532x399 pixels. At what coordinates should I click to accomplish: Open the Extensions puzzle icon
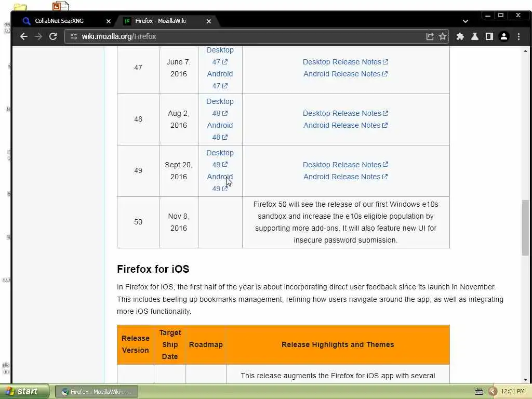coord(460,36)
